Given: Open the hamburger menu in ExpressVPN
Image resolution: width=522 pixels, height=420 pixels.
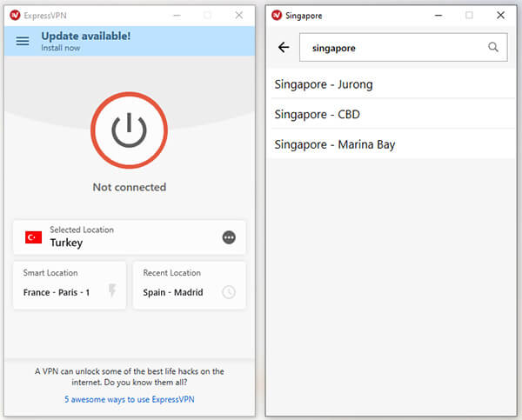Looking at the screenshot, I should [23, 41].
